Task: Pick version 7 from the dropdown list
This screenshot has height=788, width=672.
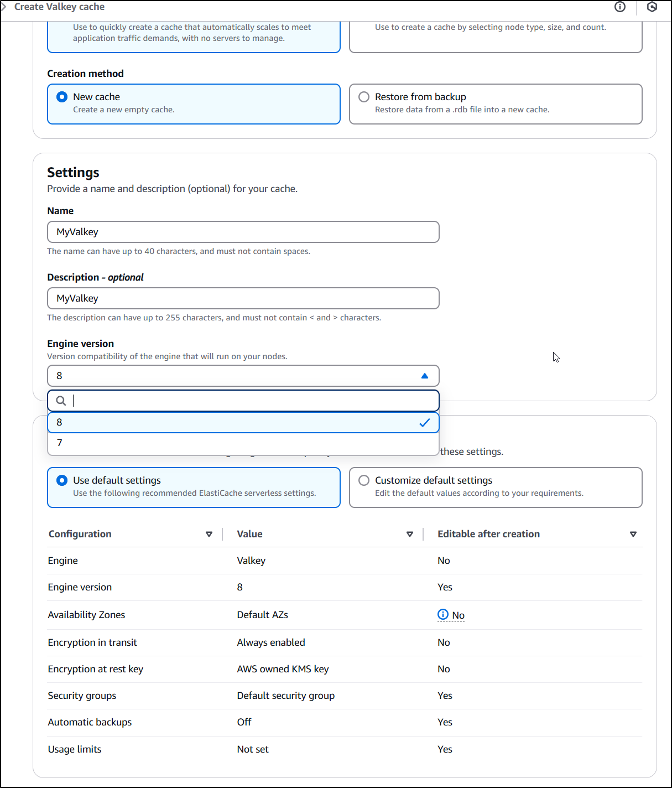Action: click(x=243, y=443)
